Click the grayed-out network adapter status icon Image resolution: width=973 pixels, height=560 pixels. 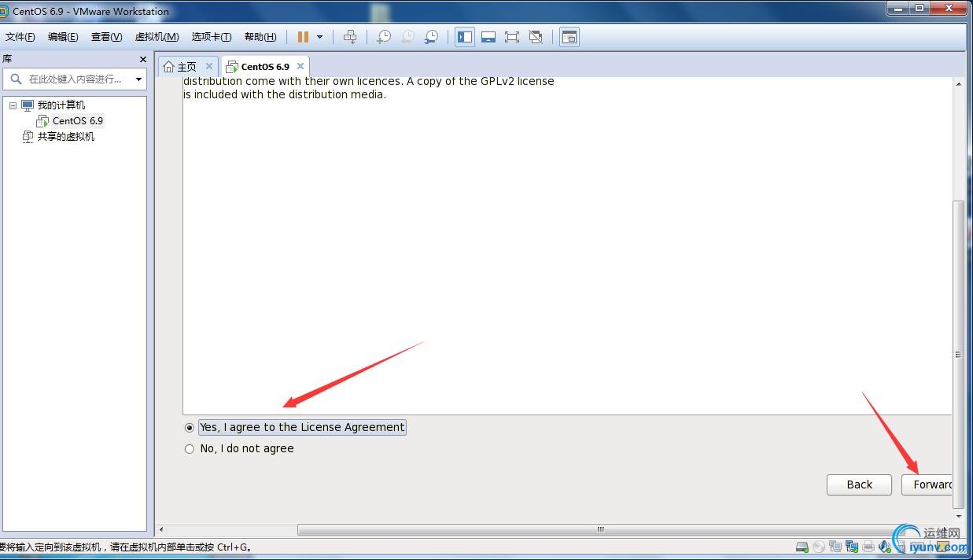point(835,547)
